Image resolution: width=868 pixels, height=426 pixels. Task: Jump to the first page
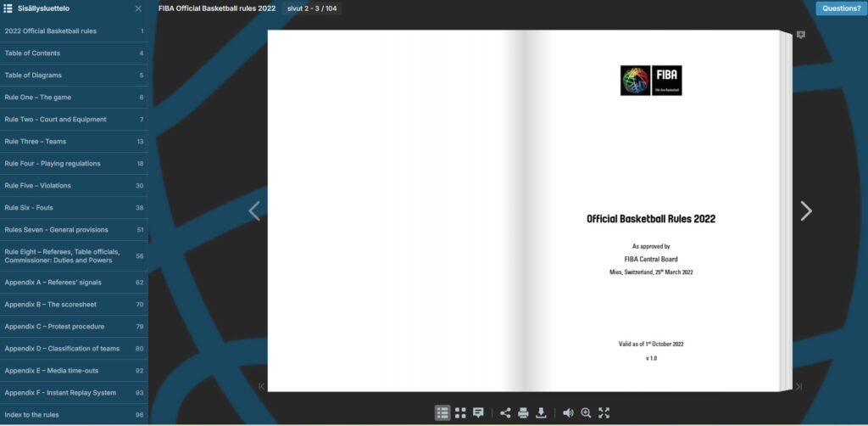tap(261, 387)
